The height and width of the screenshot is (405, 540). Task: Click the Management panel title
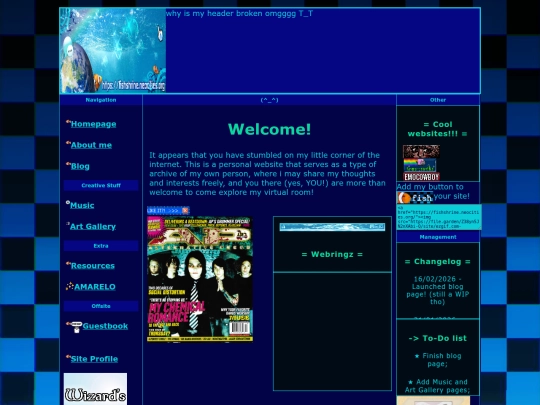[438, 237]
